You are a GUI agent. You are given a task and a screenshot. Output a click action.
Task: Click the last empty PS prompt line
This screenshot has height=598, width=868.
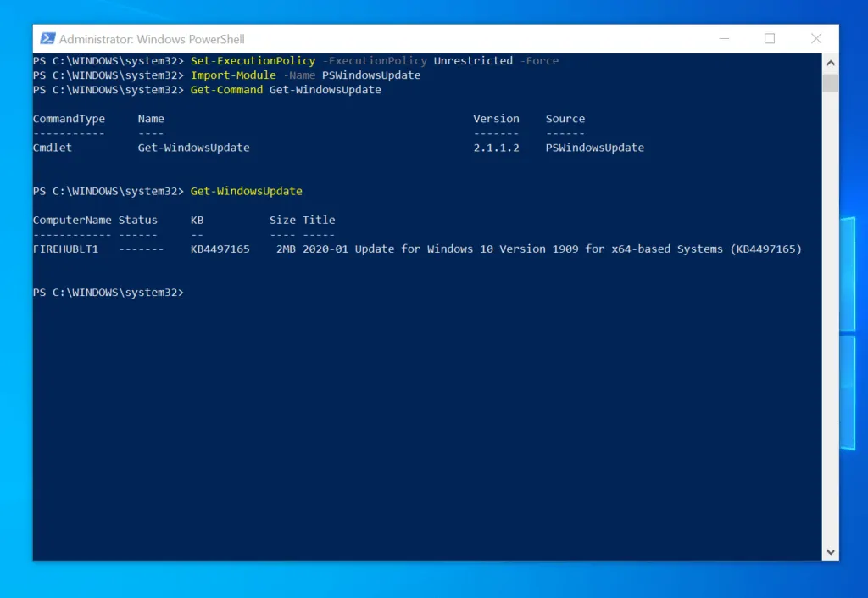pyautogui.click(x=108, y=293)
